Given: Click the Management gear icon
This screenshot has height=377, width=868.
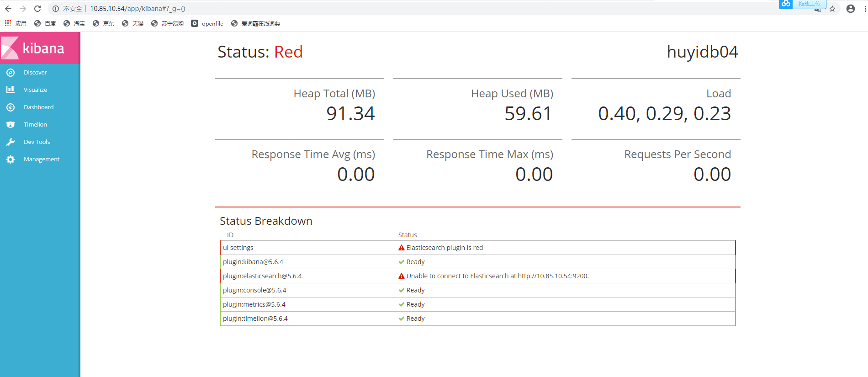Looking at the screenshot, I should 11,159.
